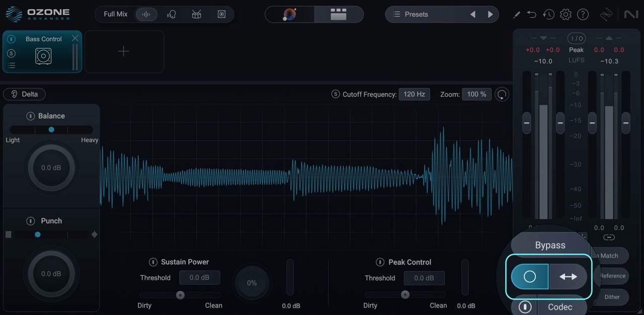Click the Cutoff Frequency 120 Hz field
Screen dimensions: 644x315
[x=414, y=94]
